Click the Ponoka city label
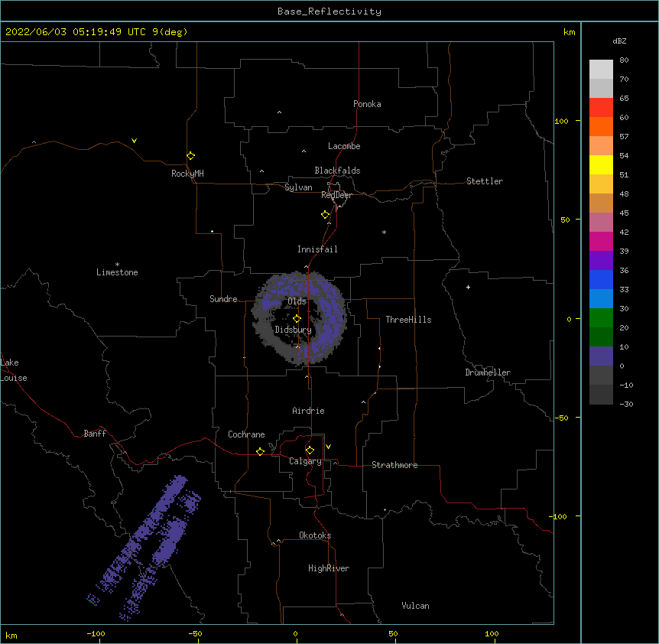This screenshot has height=644, width=659. (x=367, y=104)
